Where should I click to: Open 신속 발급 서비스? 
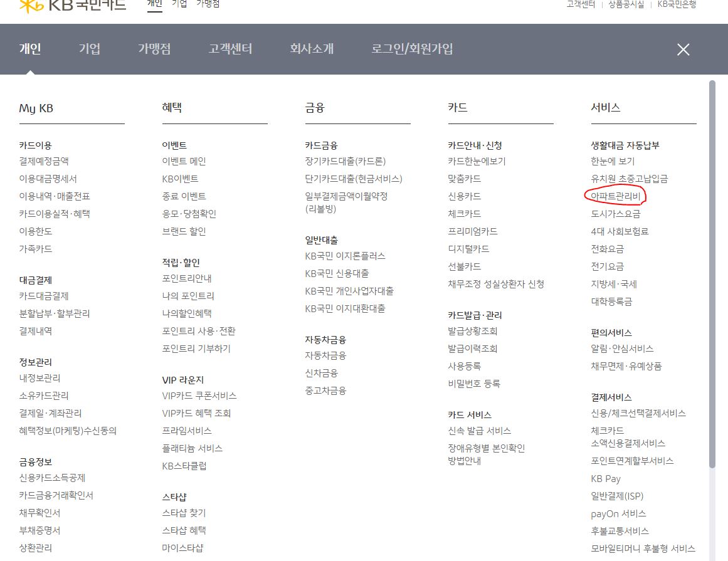(x=480, y=431)
